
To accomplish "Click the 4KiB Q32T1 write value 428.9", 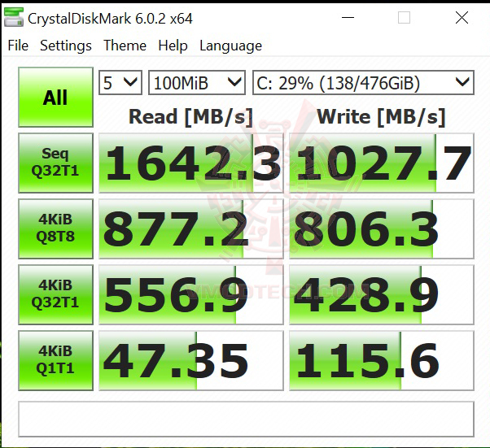I will click(382, 294).
